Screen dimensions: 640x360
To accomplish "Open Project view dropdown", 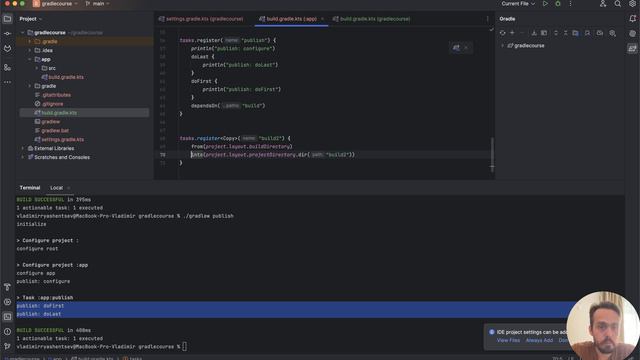I will point(31,19).
